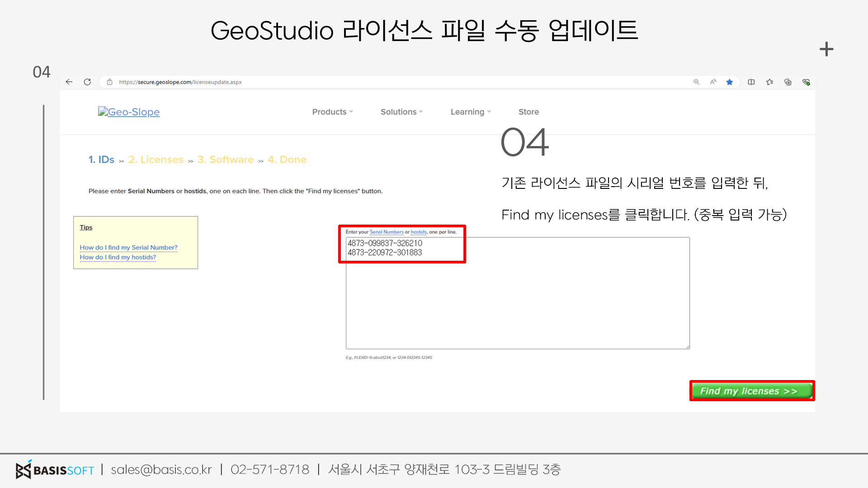Click the lock site-info icon in address bar
Image resolution: width=868 pixels, height=488 pixels.
coord(109,82)
